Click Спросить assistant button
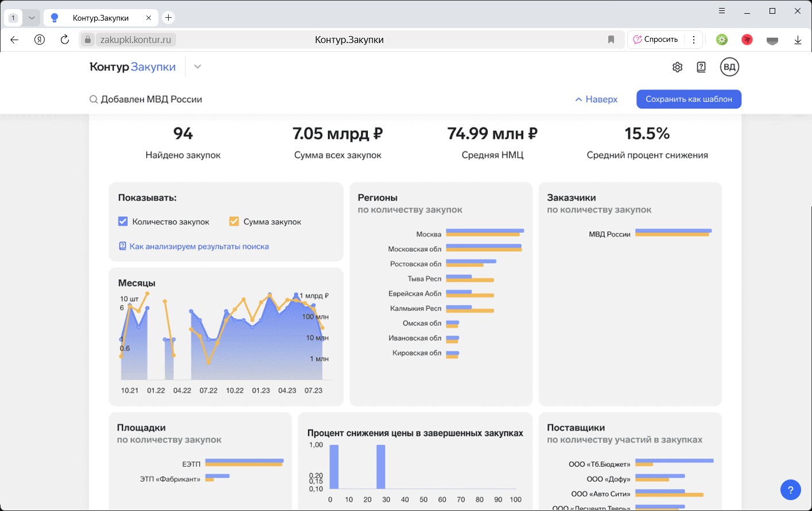This screenshot has width=812, height=511. tap(655, 40)
